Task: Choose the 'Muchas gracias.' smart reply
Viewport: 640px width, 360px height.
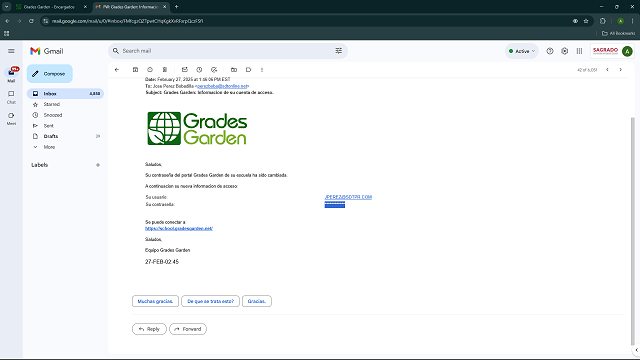Action: click(155, 301)
